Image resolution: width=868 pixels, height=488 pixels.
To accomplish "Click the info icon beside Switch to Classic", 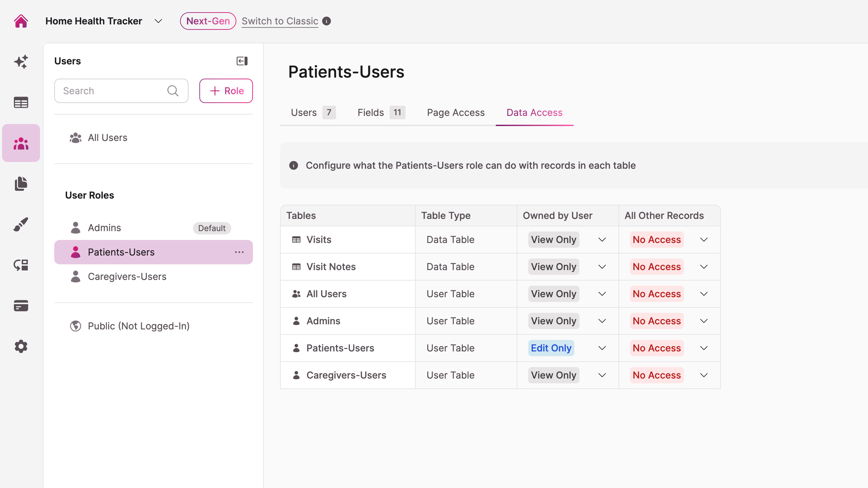I will coord(327,21).
